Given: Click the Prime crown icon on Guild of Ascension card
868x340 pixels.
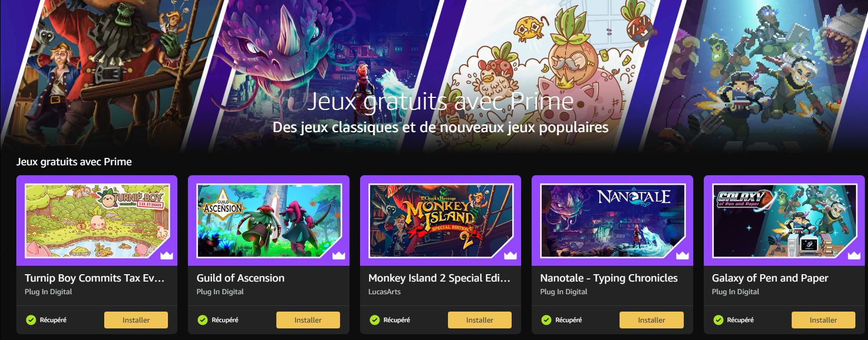Looking at the screenshot, I should [x=338, y=256].
